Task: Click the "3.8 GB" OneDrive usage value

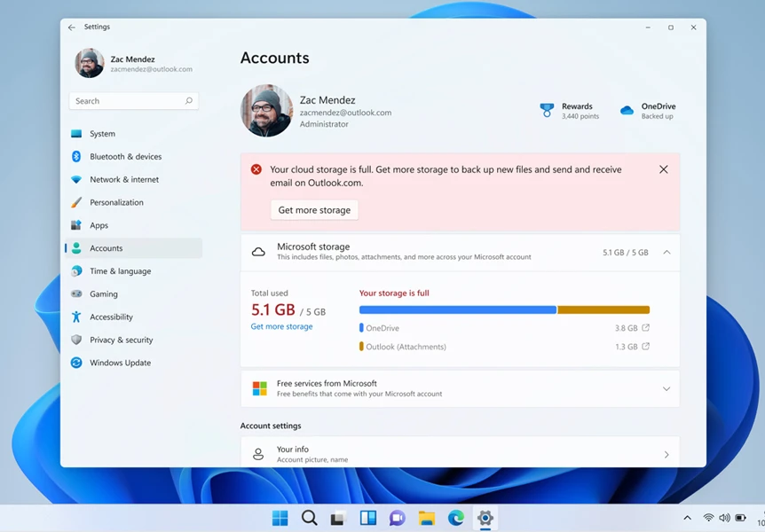Action: click(626, 328)
